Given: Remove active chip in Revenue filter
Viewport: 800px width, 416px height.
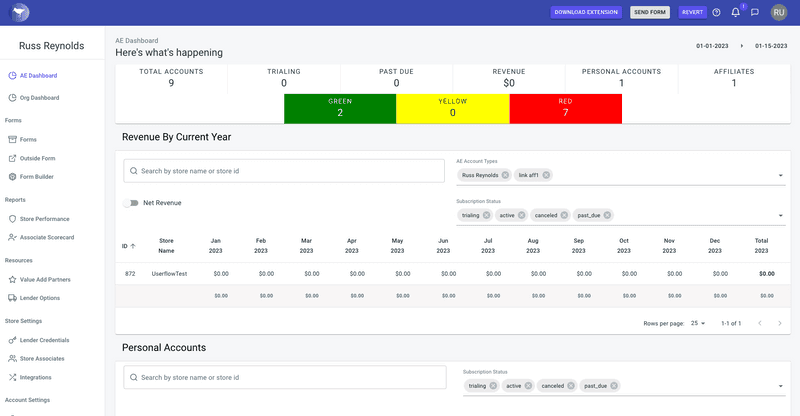Looking at the screenshot, I should click(x=521, y=215).
